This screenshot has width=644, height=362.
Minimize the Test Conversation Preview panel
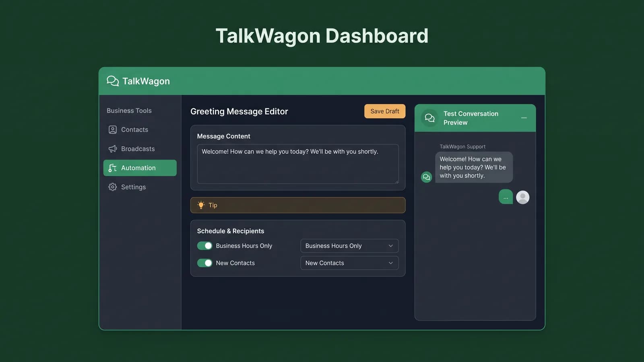tap(524, 118)
